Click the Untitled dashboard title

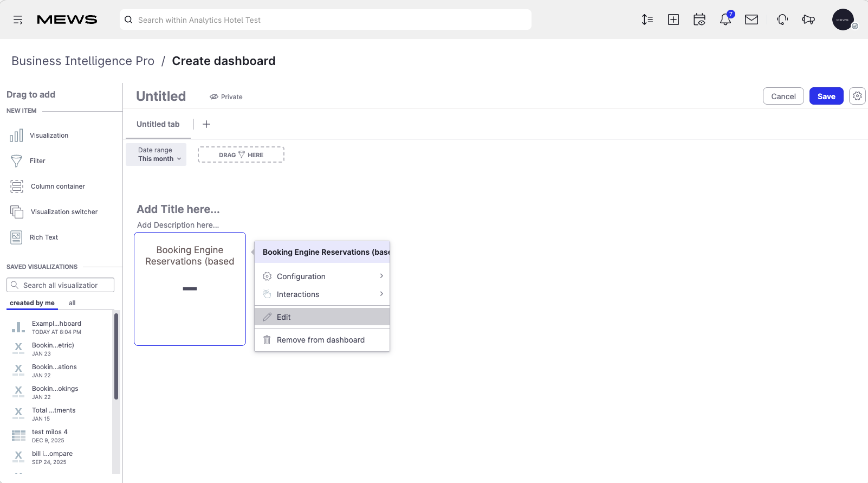click(x=161, y=96)
